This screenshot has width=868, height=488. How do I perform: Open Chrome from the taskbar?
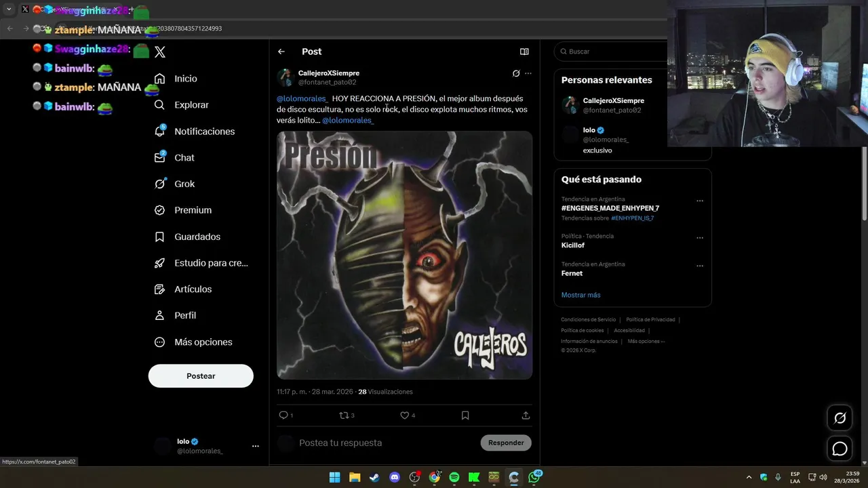coord(435,477)
